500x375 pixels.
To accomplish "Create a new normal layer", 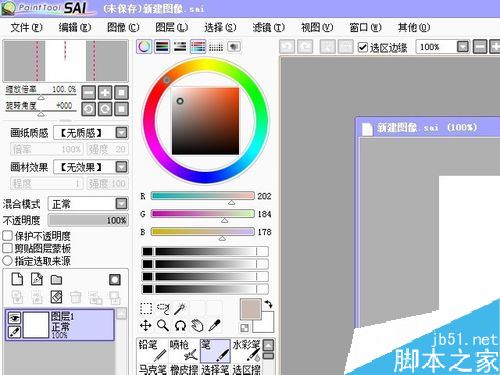I will 17,279.
